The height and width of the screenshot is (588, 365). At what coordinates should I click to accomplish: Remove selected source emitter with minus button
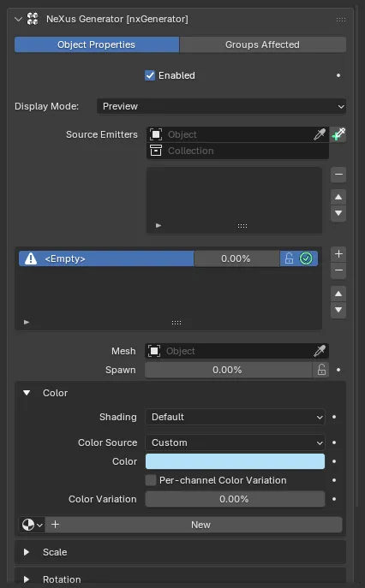338,175
